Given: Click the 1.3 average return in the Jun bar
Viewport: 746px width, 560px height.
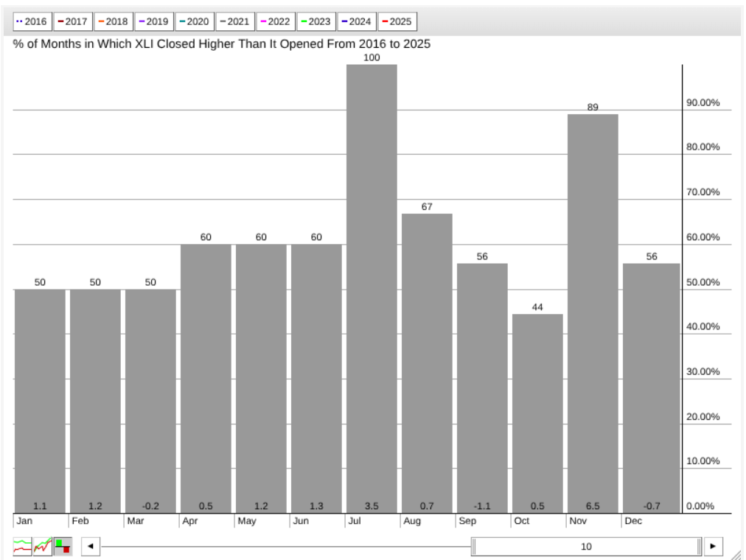Looking at the screenshot, I should (x=316, y=505).
